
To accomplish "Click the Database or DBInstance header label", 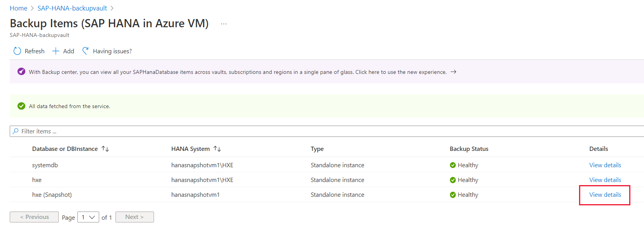I will [65, 149].
